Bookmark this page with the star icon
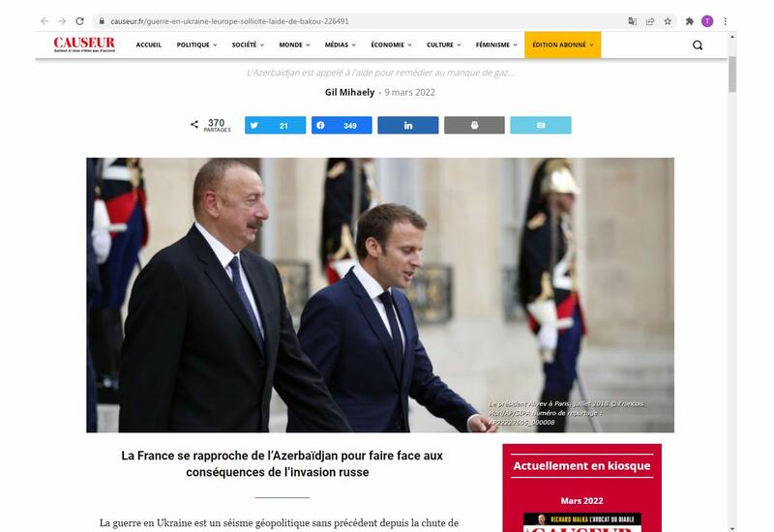The image size is (774, 532). click(668, 21)
